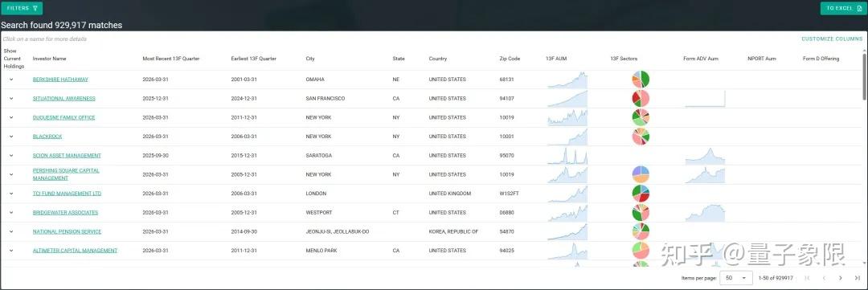Expand holdings for Duquesne Family Office row
Screen dimensions: 868x290
click(11, 117)
